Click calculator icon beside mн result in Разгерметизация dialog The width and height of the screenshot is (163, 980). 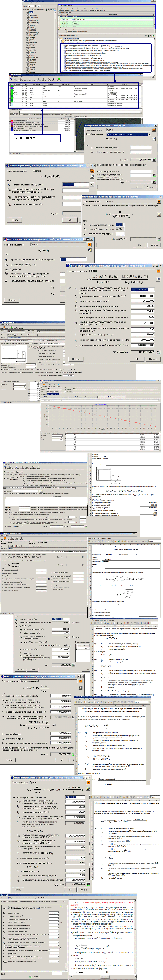coord(155,160)
